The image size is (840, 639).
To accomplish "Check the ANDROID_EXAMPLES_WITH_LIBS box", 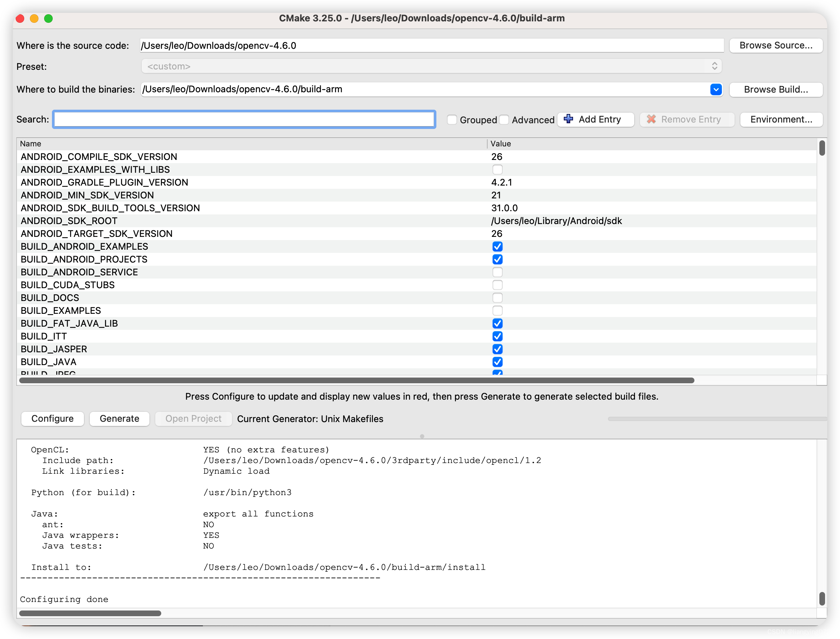I will [x=497, y=170].
